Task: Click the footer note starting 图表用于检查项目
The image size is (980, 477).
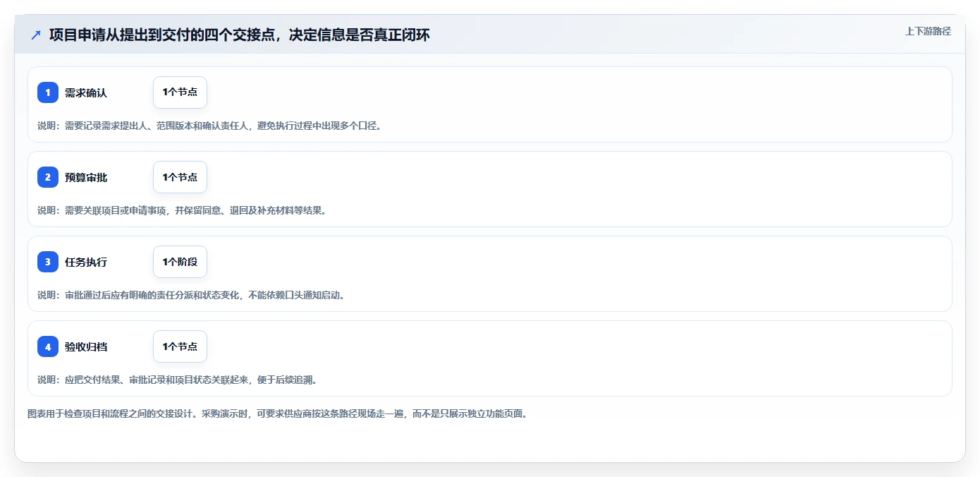Action: [278, 413]
